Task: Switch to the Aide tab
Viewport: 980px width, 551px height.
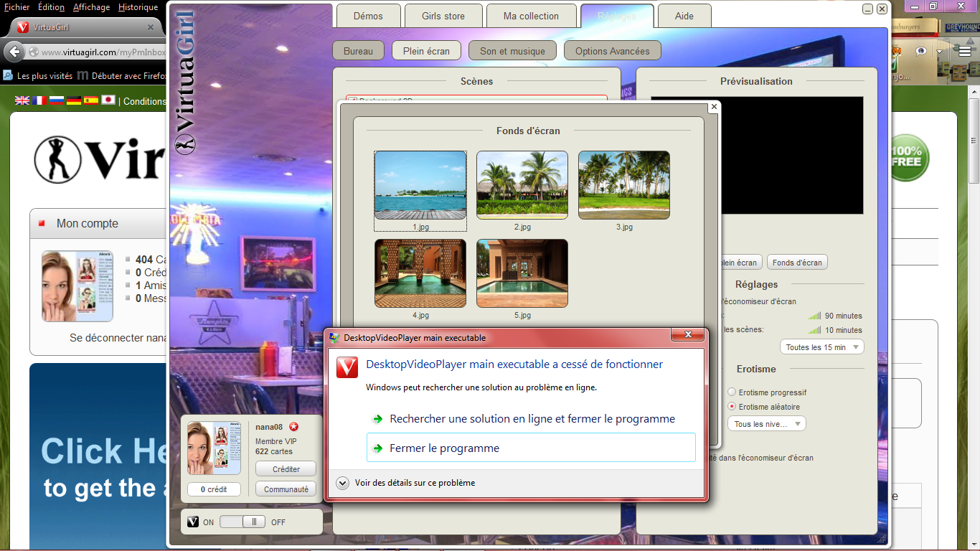Action: (684, 16)
